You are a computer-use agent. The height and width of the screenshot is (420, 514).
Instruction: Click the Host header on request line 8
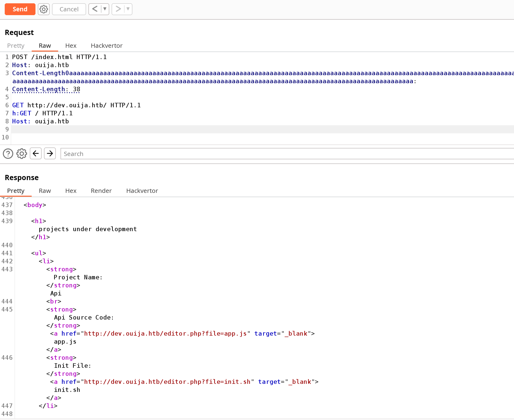[x=40, y=121]
